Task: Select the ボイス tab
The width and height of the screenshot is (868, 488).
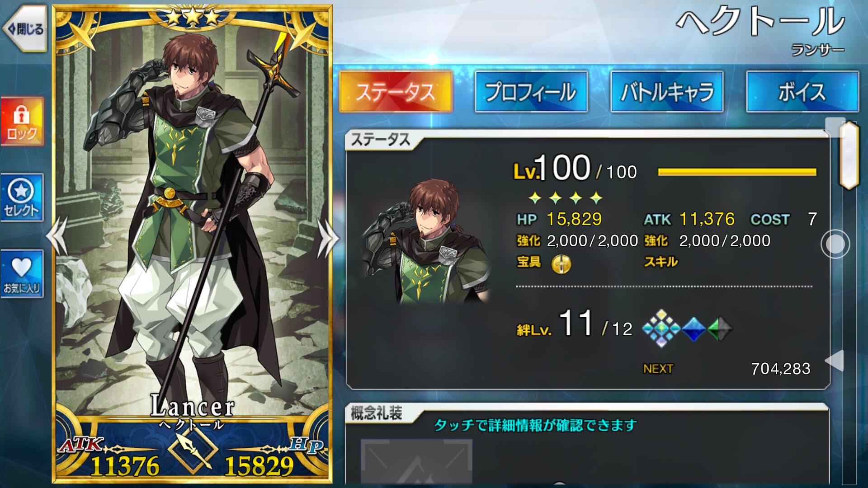Action: (x=802, y=92)
